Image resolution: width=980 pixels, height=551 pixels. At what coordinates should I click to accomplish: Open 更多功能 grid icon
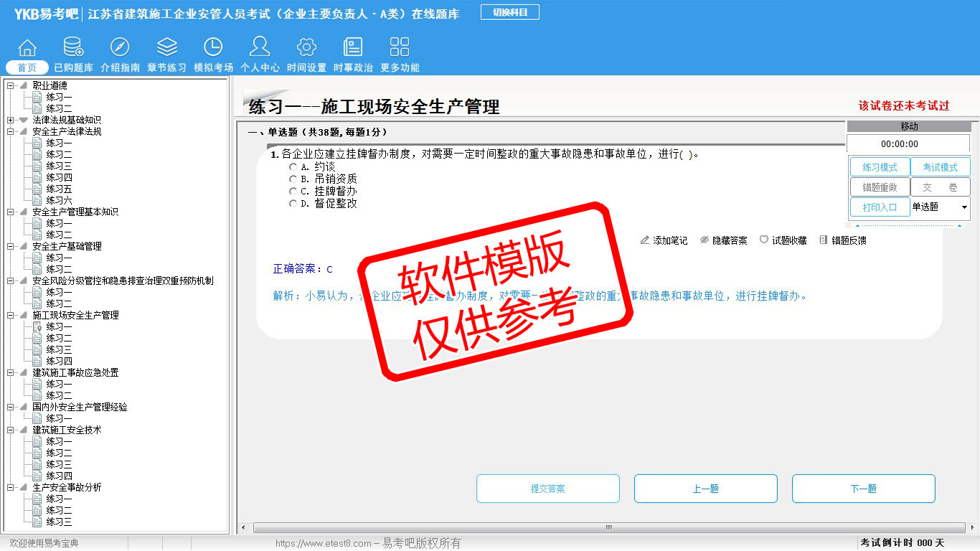[400, 48]
